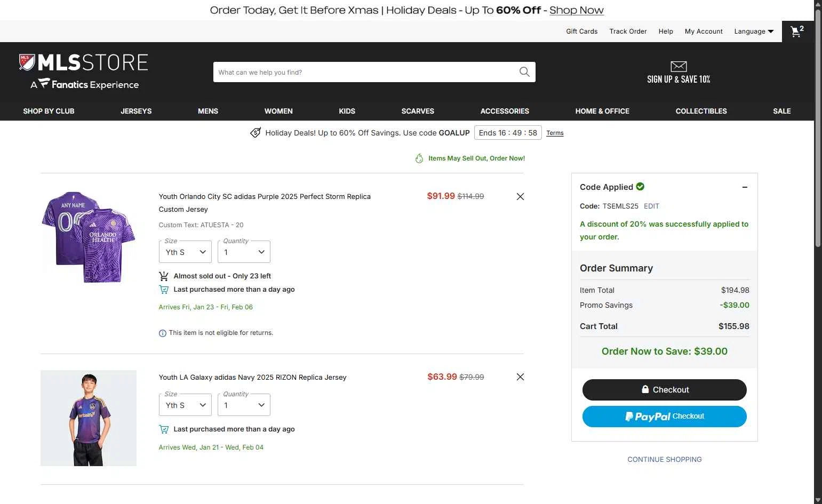Viewport: 822px width, 504px height.
Task: Remove the Orlando City jersey with X
Action: point(520,196)
